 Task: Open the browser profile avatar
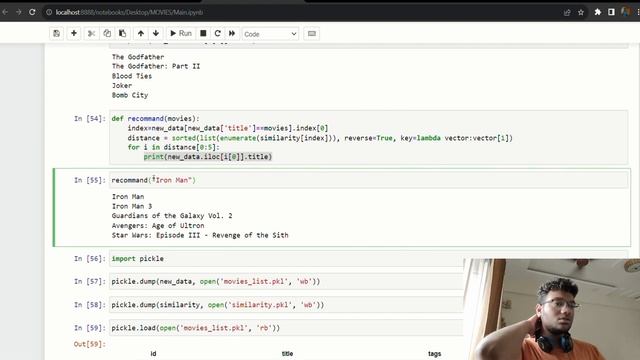point(625,12)
